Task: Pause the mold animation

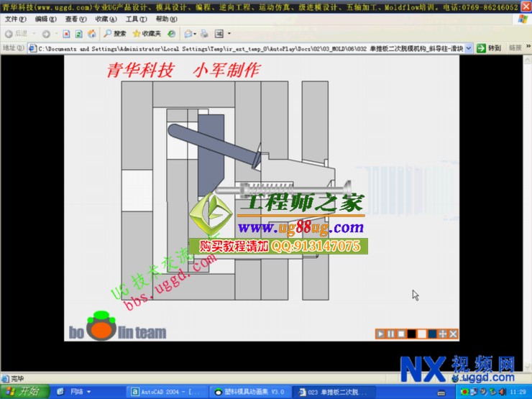Action: 391,334
